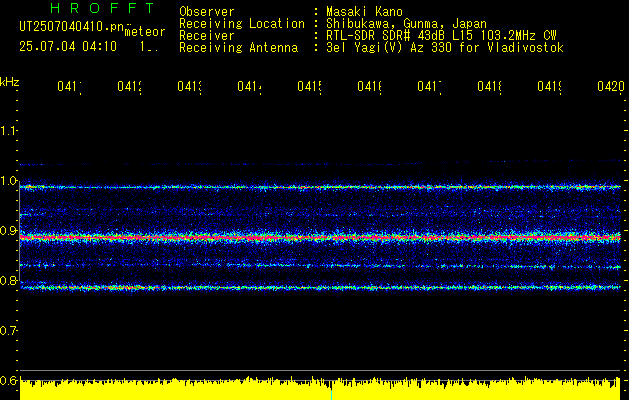Screen dimensions: 629x400
Task: Click the 1.1 frequency axis label
Action: point(8,130)
